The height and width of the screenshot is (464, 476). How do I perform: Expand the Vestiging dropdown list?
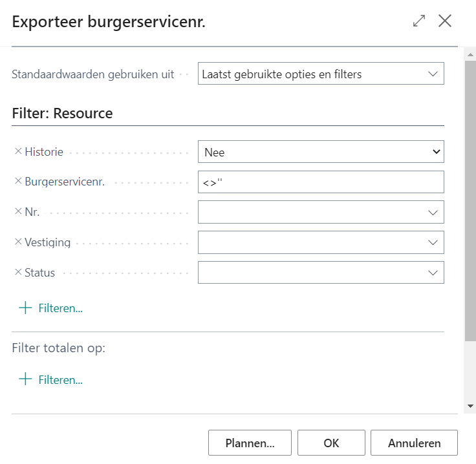pos(433,242)
